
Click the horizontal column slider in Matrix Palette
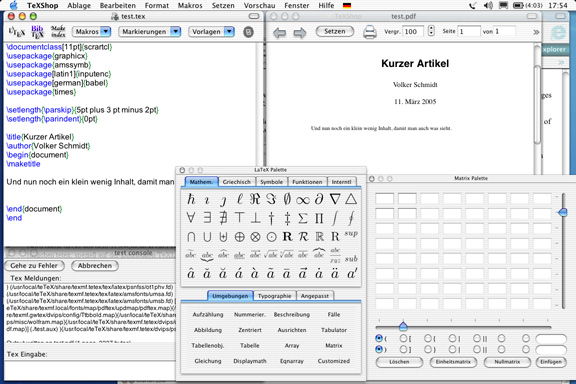[403, 326]
